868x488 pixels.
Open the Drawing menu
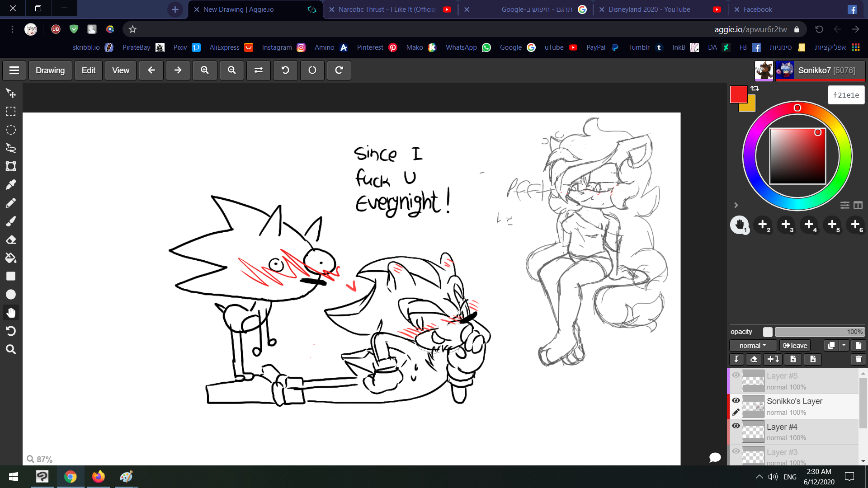point(50,70)
